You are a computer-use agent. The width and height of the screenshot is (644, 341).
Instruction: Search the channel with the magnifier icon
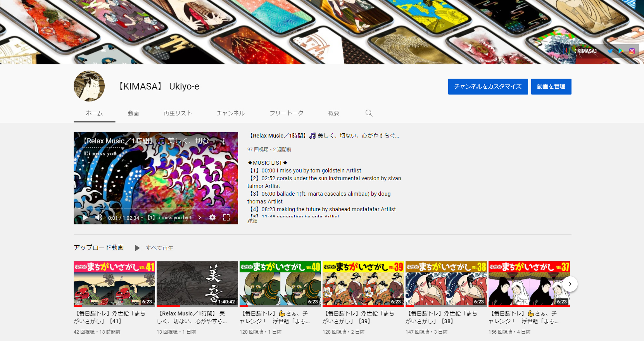pyautogui.click(x=369, y=113)
